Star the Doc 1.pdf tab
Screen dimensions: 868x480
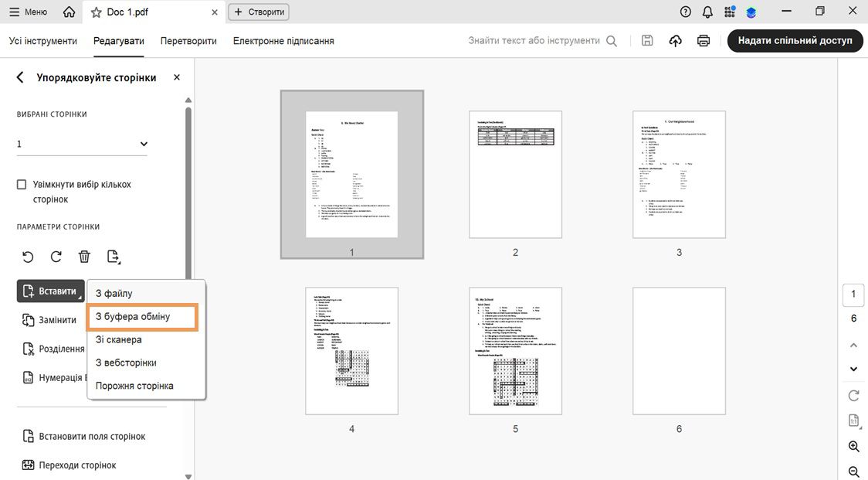coord(97,12)
